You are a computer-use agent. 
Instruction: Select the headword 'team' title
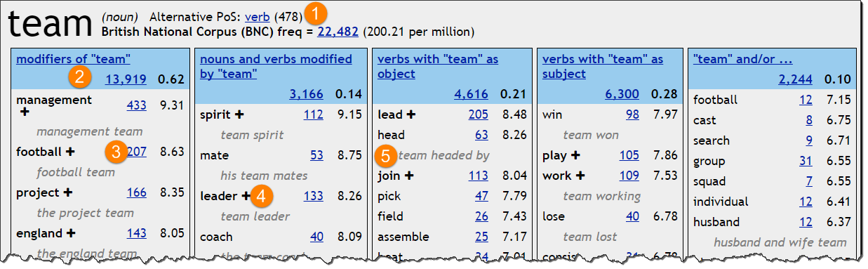point(50,23)
